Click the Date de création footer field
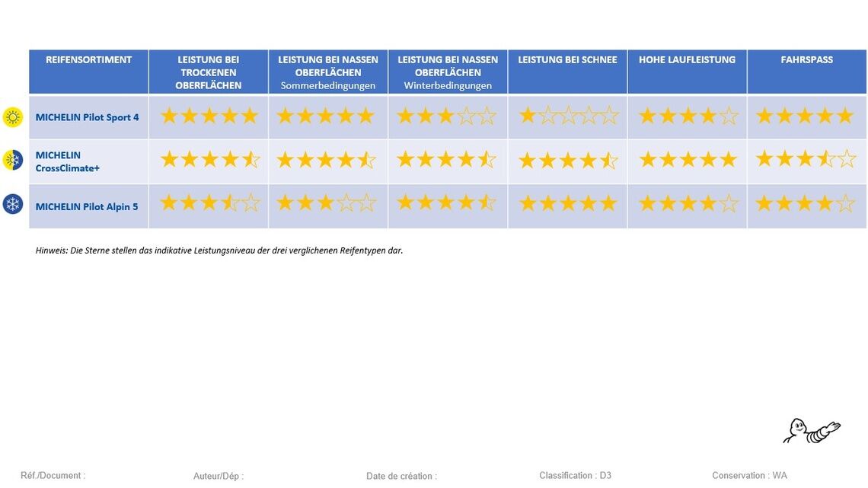868x488 pixels. 401,477
